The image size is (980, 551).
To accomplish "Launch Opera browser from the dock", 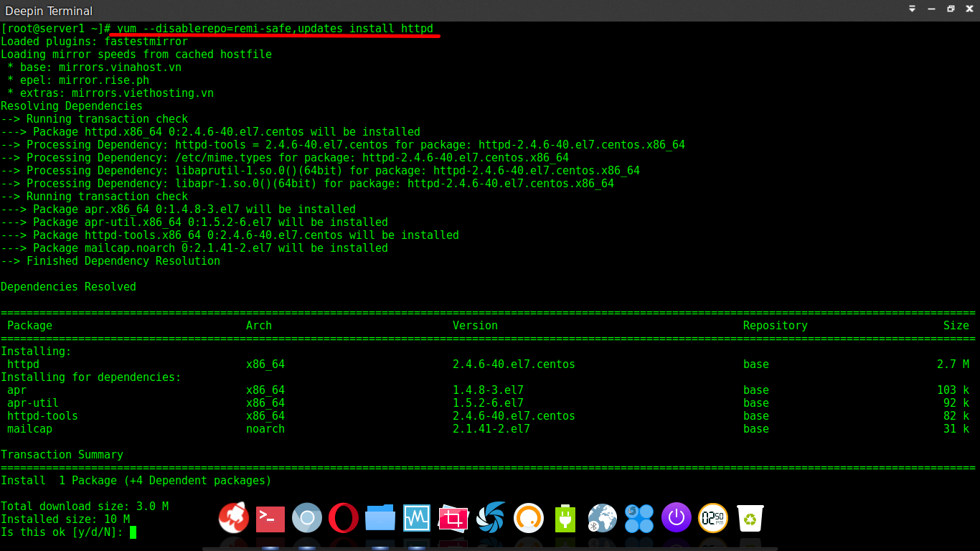I will point(344,517).
